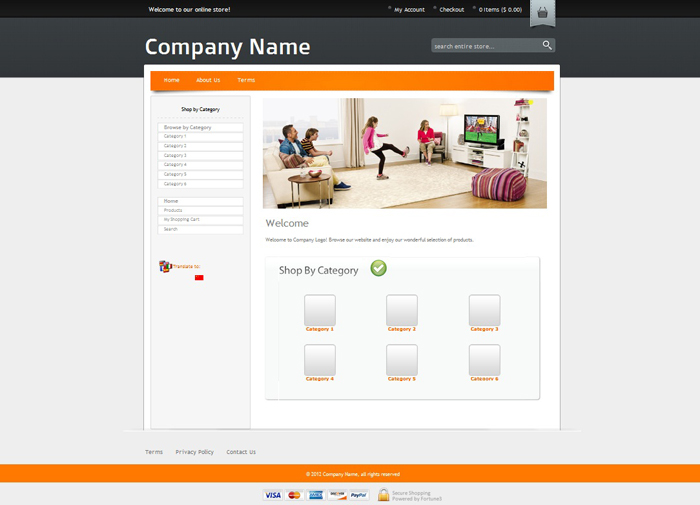The width and height of the screenshot is (700, 505).
Task: Expand Browse by Category in sidebar
Action: [200, 128]
